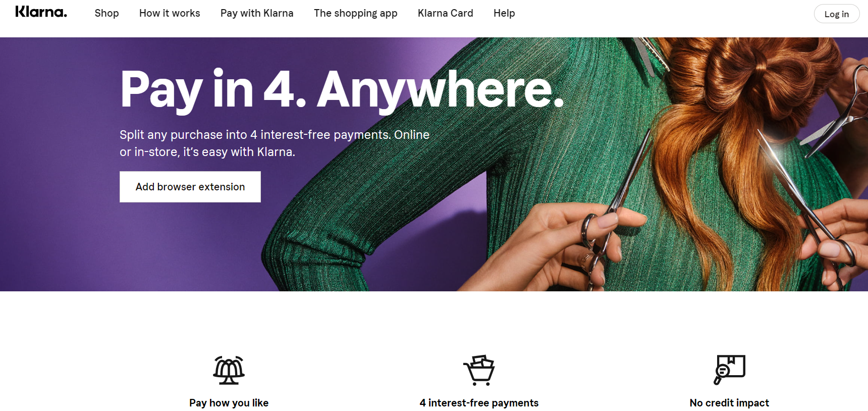Click the Split any purchase description text
The height and width of the screenshot is (411, 868).
click(275, 143)
